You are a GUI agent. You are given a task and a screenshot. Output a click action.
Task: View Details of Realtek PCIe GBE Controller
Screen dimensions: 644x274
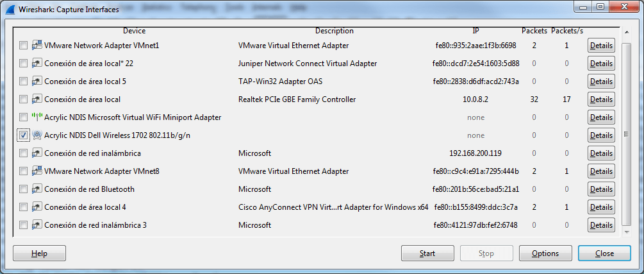pos(601,99)
